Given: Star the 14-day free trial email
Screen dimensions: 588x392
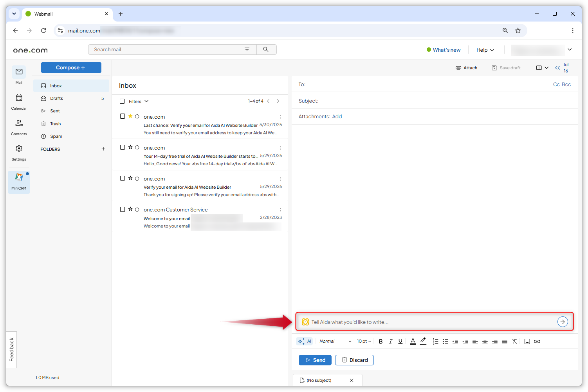Looking at the screenshot, I should tap(130, 147).
